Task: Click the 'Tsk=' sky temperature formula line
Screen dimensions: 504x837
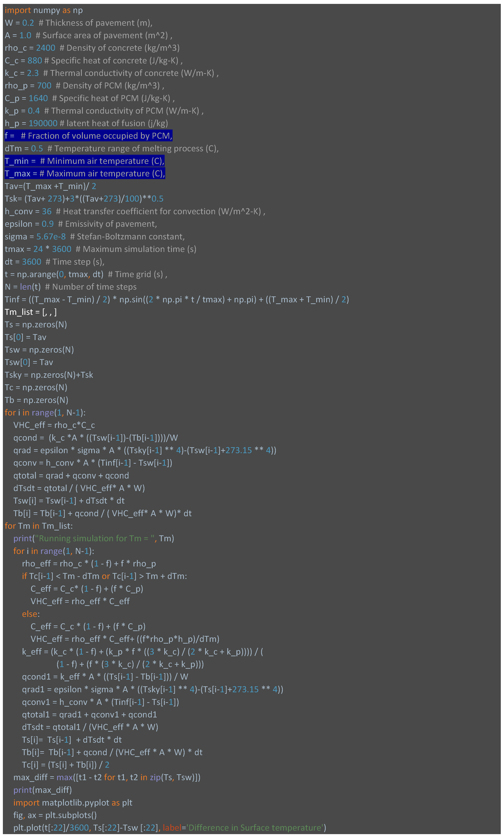Action: pos(84,199)
